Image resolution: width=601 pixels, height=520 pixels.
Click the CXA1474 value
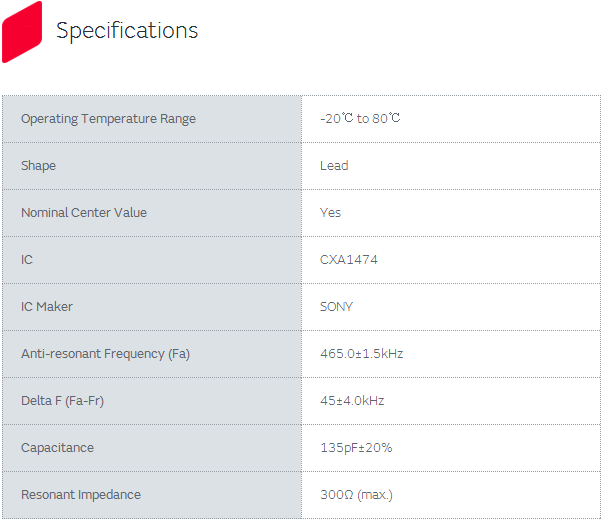349,260
